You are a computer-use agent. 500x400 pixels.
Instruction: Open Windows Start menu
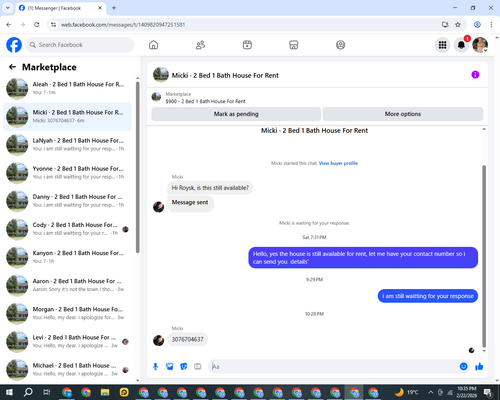tap(9, 392)
